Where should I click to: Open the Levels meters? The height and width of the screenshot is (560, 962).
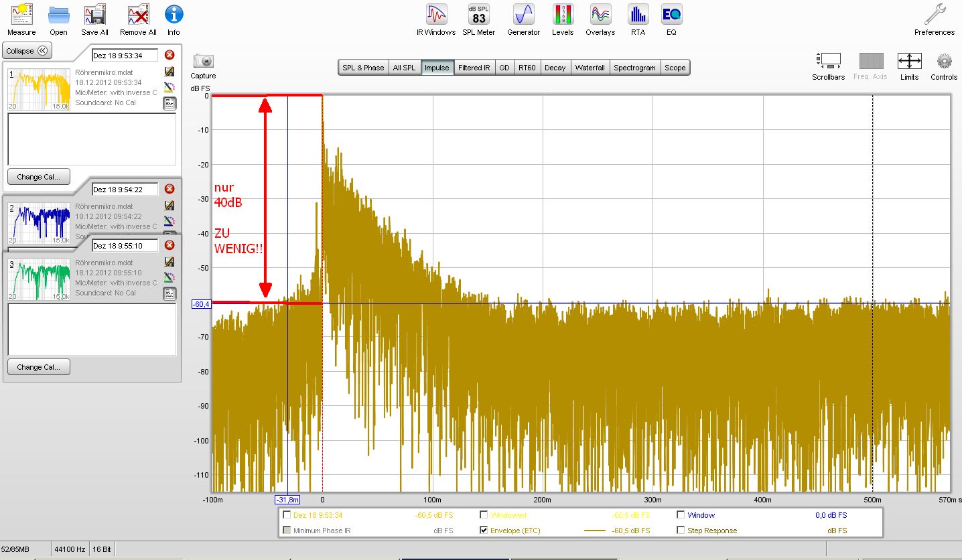[x=563, y=19]
